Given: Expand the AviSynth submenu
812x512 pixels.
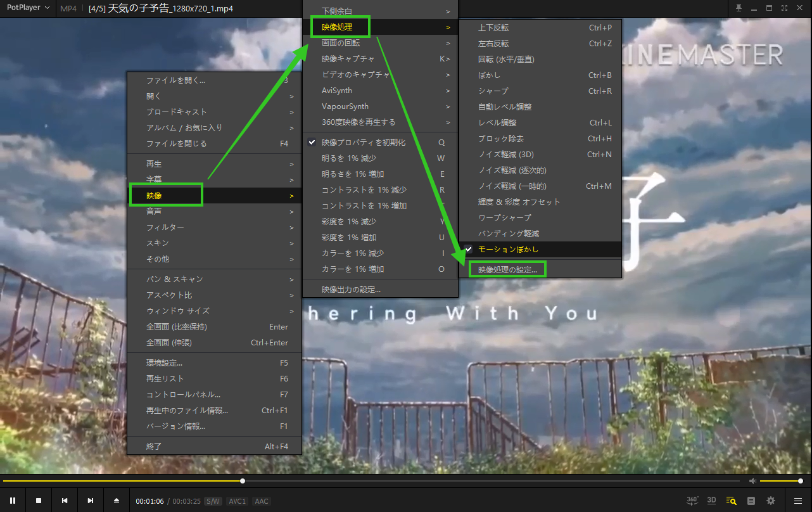Looking at the screenshot, I should 380,91.
